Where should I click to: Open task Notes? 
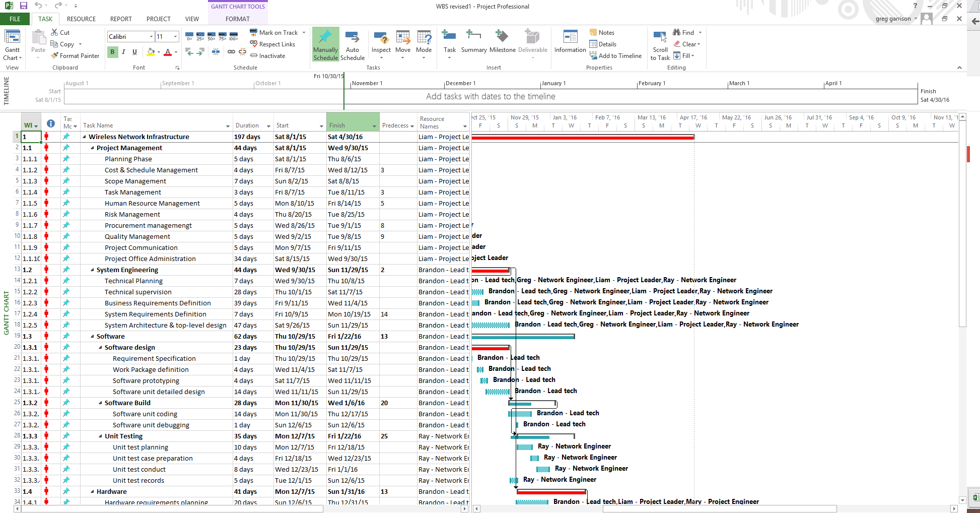point(602,32)
